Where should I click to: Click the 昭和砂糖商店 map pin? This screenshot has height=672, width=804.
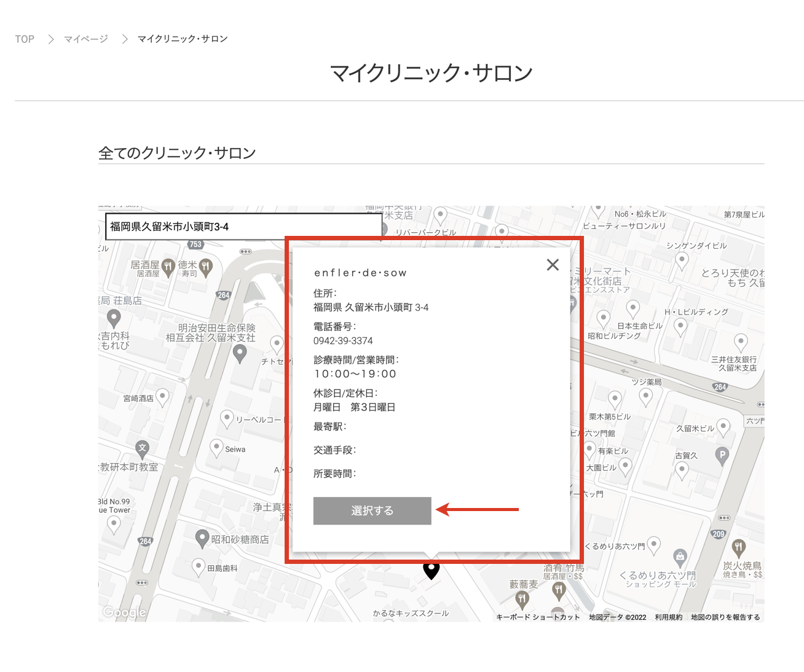pos(202,538)
